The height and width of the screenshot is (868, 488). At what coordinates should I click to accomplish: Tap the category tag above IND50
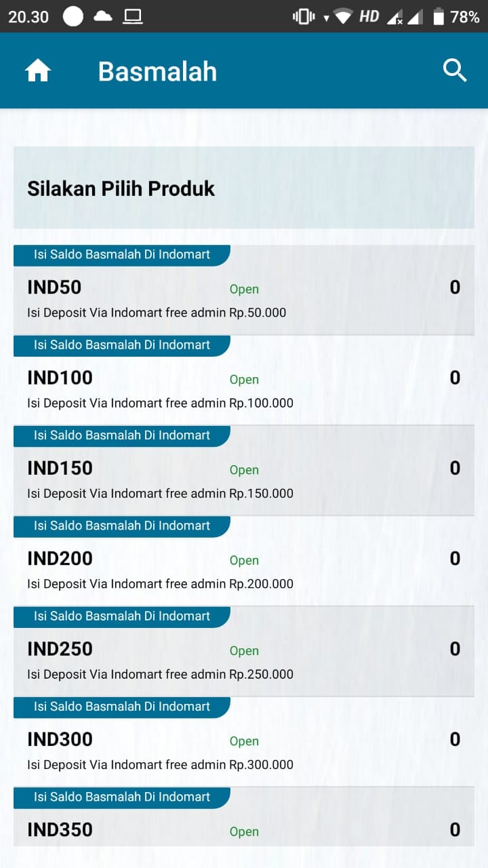(x=122, y=255)
